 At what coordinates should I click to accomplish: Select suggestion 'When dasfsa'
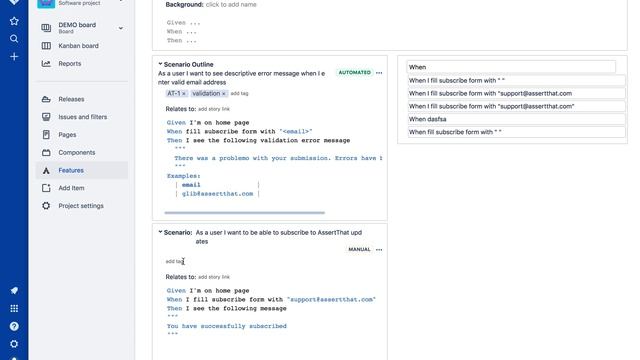[x=516, y=119]
